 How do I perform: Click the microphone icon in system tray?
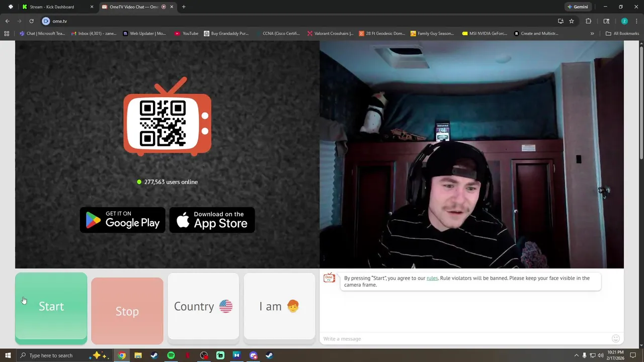tap(584, 355)
